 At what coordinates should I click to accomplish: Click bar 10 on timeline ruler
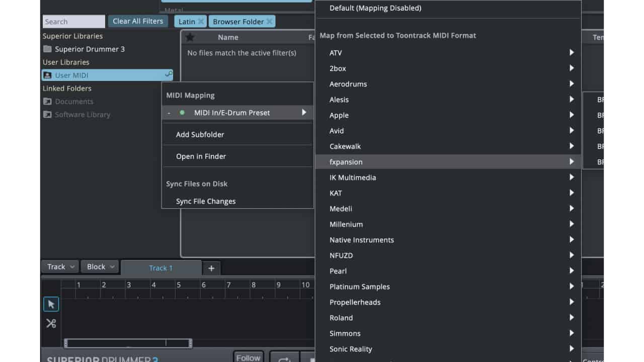(x=305, y=285)
